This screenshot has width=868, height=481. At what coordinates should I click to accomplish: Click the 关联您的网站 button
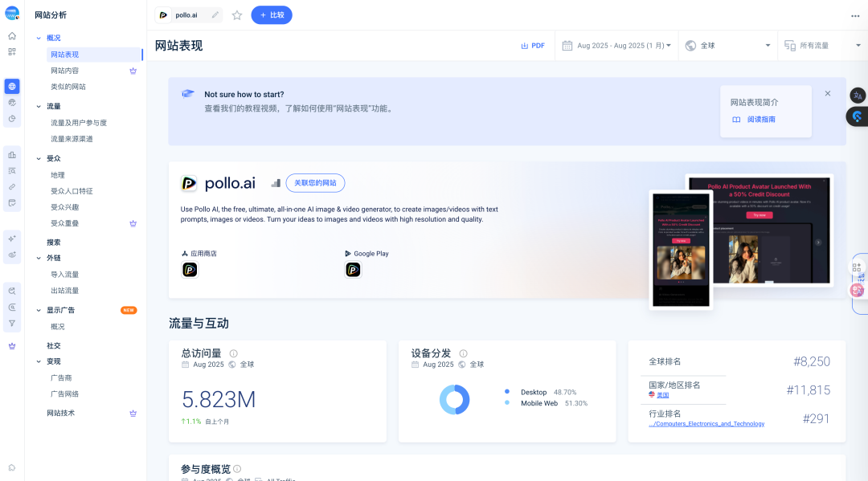[x=316, y=183]
